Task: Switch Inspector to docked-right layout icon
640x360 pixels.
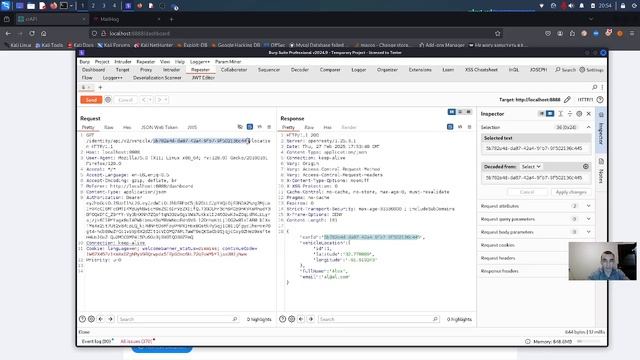Action: point(550,113)
